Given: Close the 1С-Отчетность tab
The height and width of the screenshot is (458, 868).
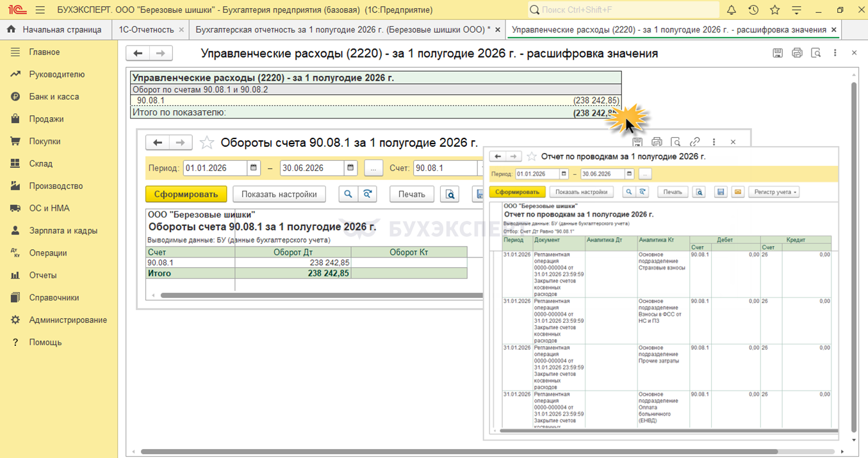Looking at the screenshot, I should click(182, 29).
